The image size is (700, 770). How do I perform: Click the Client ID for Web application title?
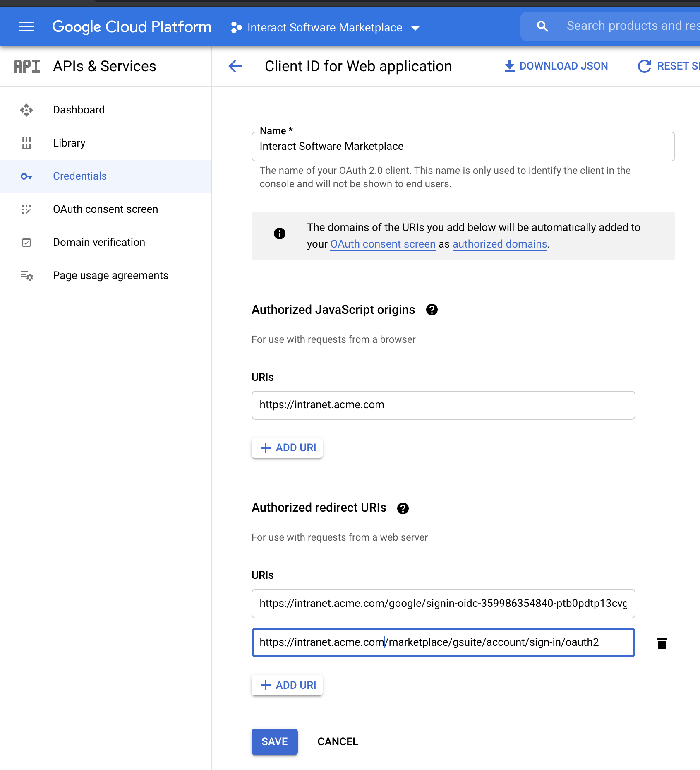coord(358,66)
